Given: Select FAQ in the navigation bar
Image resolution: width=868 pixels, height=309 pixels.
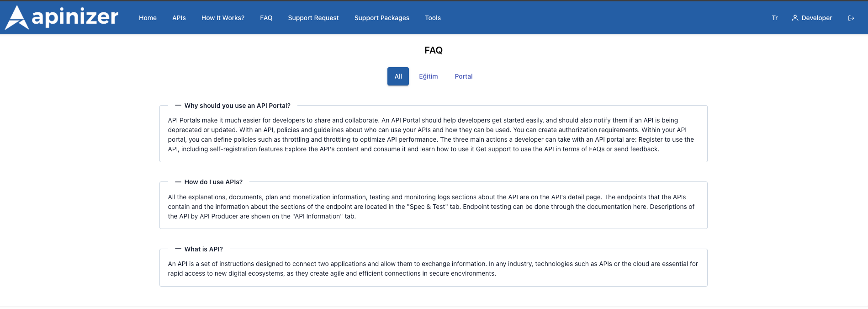Looking at the screenshot, I should 266,18.
